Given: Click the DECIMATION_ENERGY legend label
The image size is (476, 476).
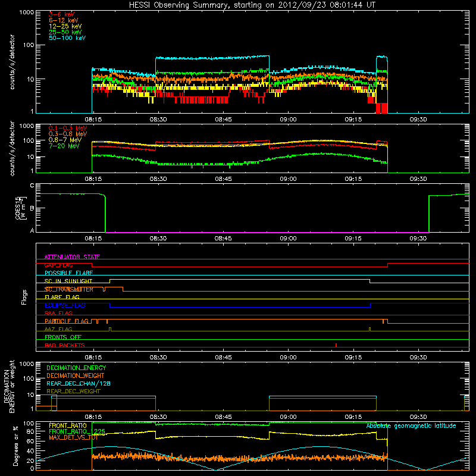Looking at the screenshot, I should pos(76,368).
